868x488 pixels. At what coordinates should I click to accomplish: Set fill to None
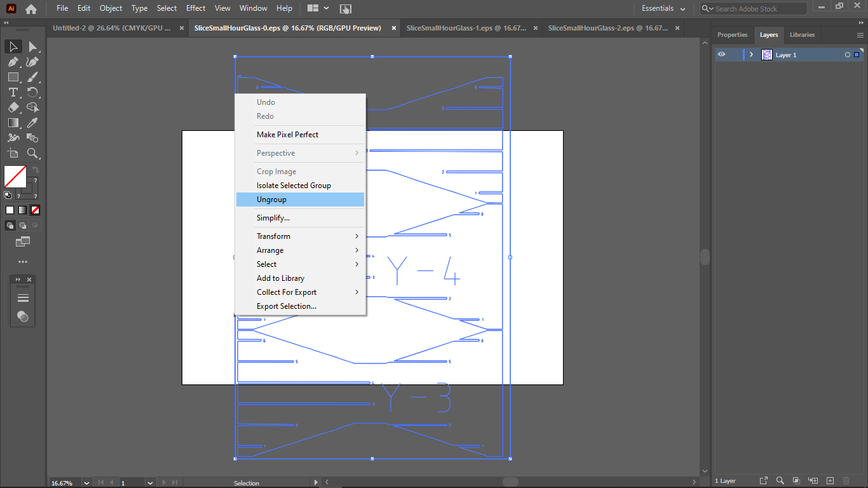[x=36, y=210]
